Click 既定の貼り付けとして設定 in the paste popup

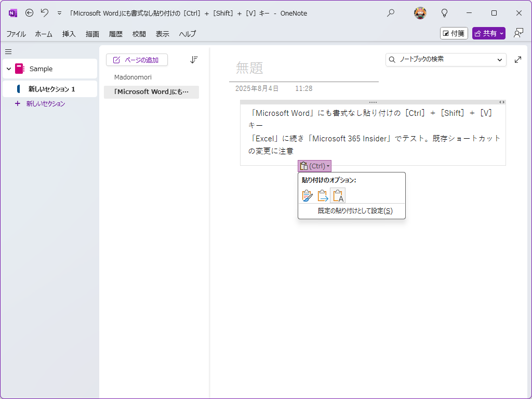point(351,211)
